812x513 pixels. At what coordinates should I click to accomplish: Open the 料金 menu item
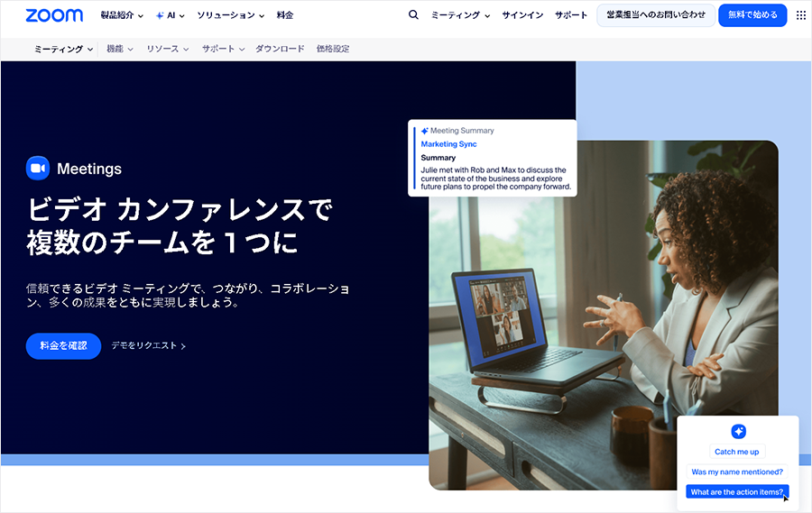285,15
